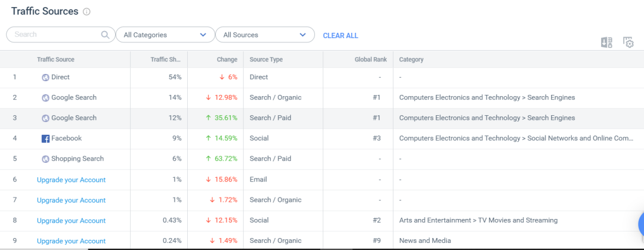Click the blue floating circle at the right edge

639,224
